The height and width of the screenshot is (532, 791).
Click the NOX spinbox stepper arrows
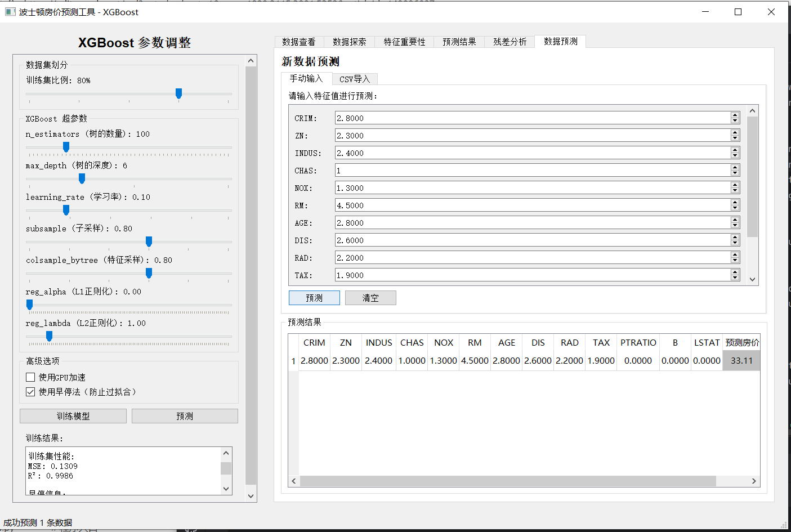click(735, 187)
